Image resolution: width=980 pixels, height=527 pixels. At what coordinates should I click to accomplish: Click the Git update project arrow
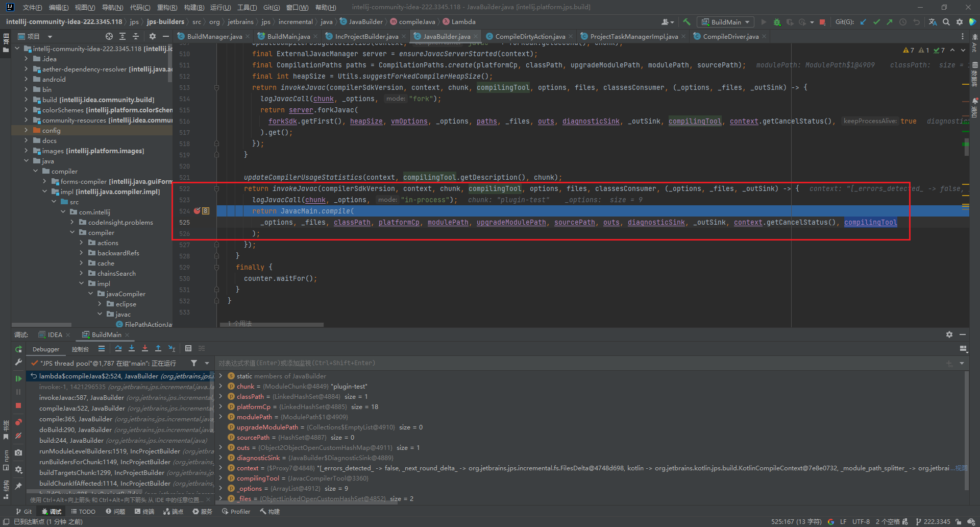coord(863,22)
